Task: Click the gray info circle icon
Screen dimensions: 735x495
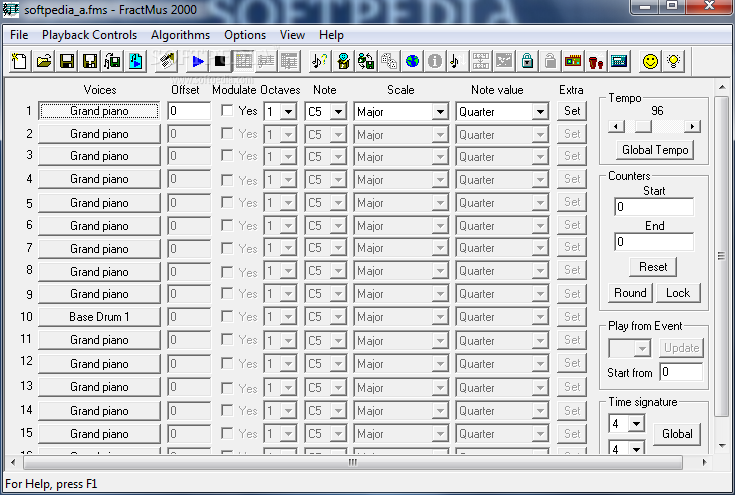Action: [x=435, y=61]
